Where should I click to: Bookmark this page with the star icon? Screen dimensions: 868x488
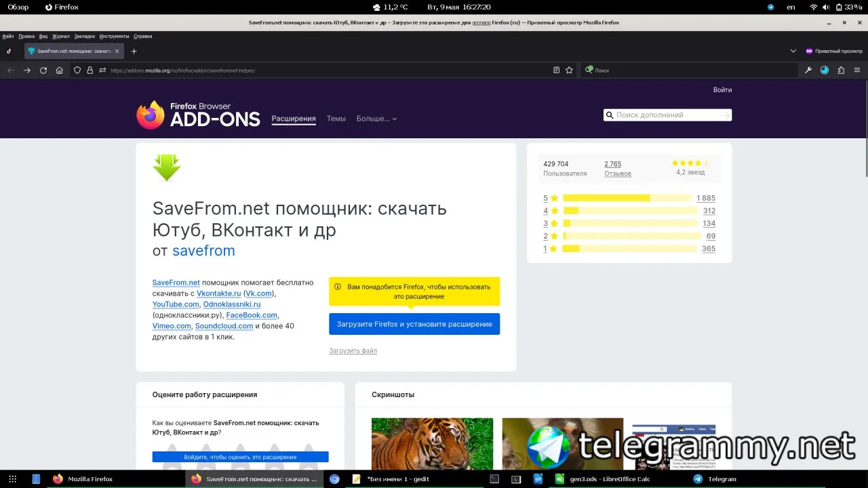pos(570,70)
